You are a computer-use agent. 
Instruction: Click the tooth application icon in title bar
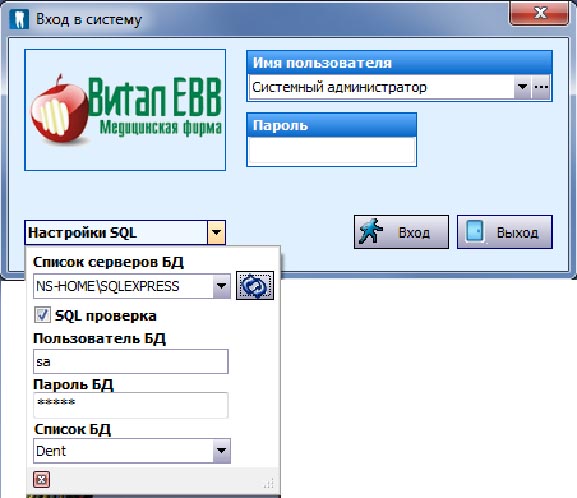(x=19, y=19)
